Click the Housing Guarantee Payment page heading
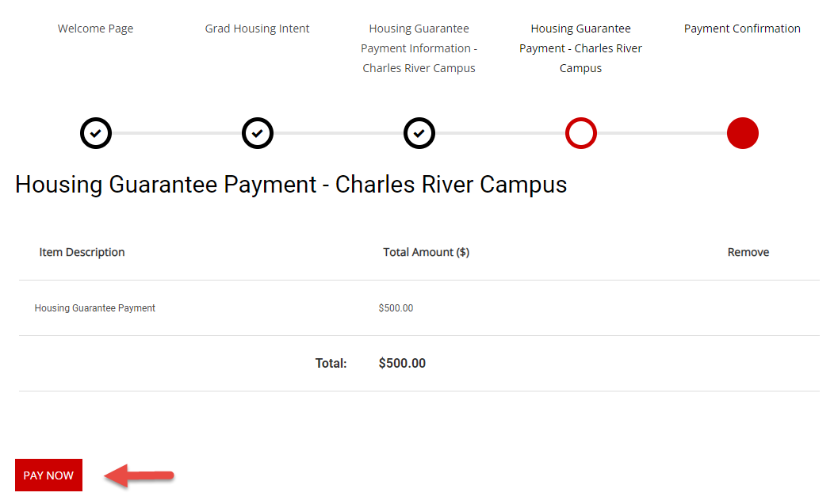Viewport: 838px width, 504px height. (291, 185)
